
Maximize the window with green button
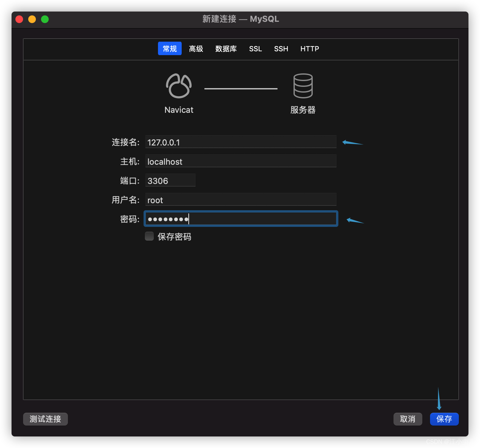[45, 19]
